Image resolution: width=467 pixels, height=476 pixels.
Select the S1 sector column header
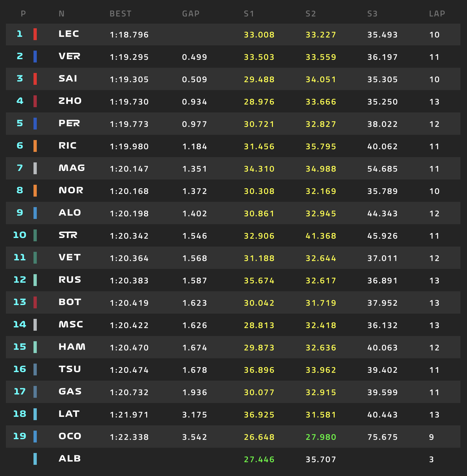249,14
